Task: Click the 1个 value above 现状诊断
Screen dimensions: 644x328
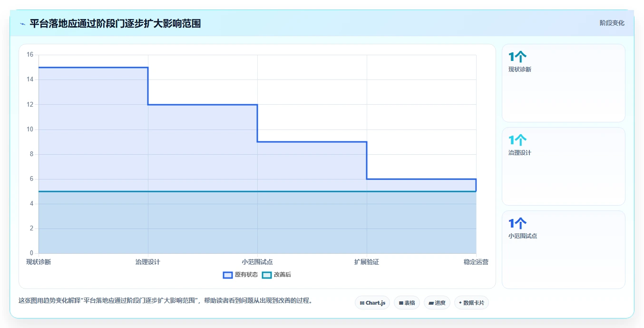Action: click(x=517, y=57)
